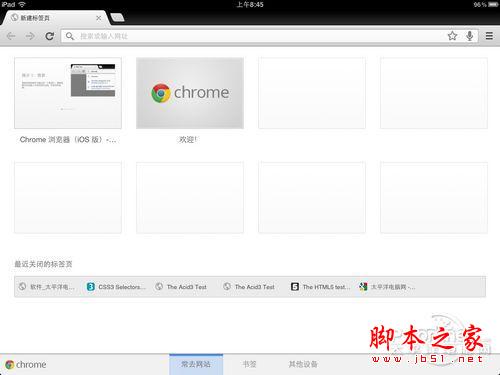Reopen the second The Acid3 Test entry
Viewport: 500px width, 375px height.
pos(249,287)
